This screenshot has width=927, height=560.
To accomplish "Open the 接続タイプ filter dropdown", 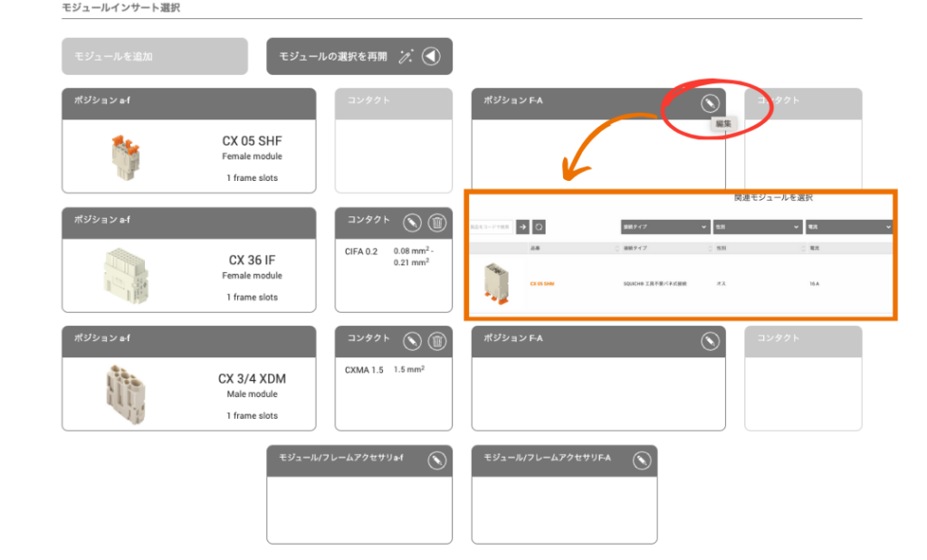I will (x=664, y=227).
